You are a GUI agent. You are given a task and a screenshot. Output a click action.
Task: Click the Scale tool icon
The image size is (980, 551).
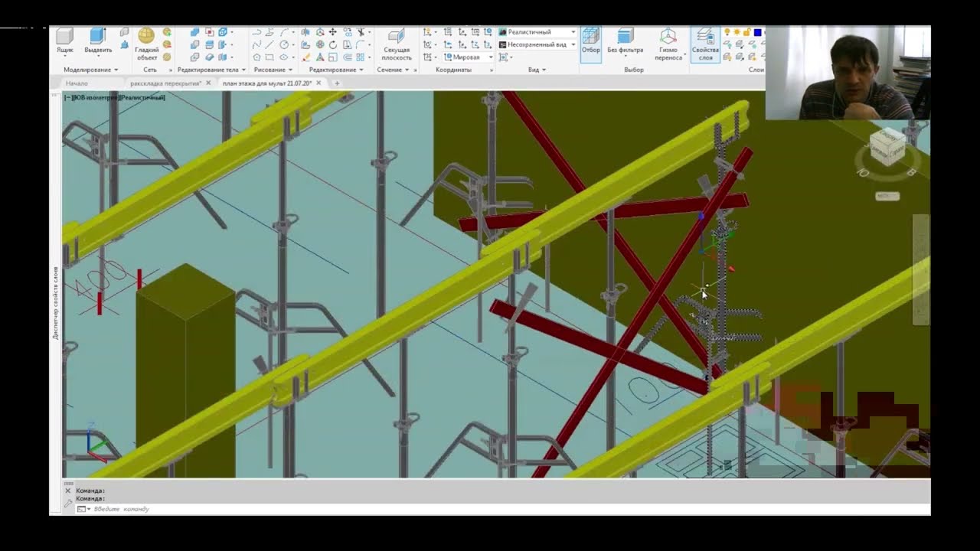click(x=332, y=57)
